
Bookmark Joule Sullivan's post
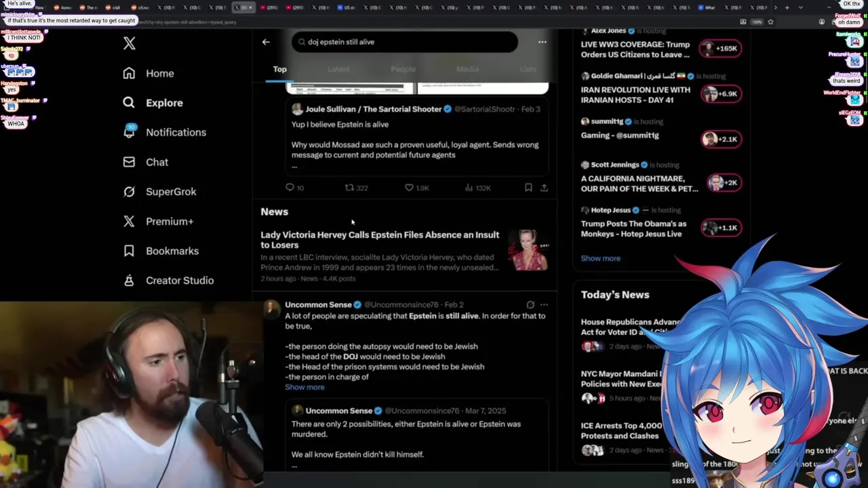point(528,188)
